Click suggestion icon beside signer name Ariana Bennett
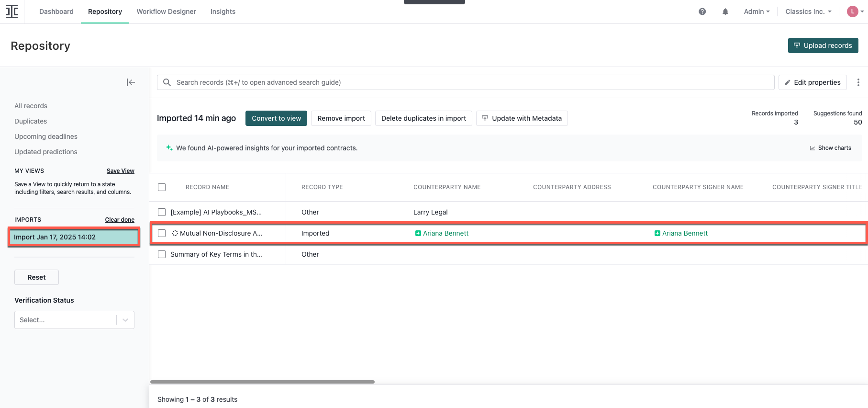868x408 pixels. tap(657, 233)
